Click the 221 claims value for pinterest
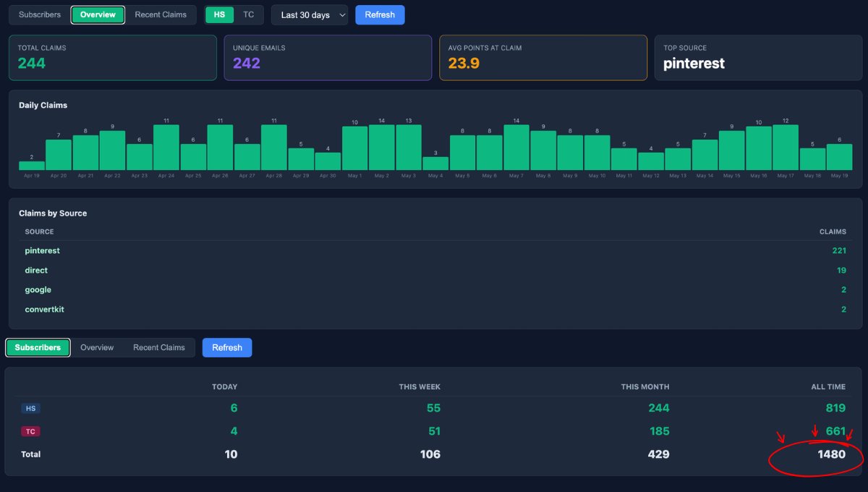 [839, 250]
